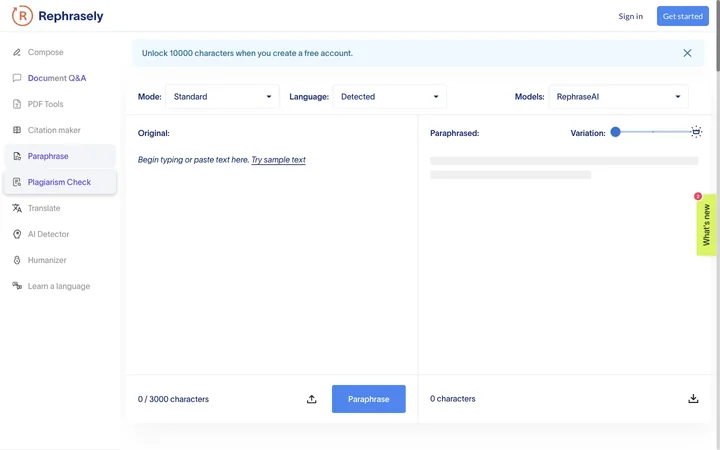Open Compose in the sidebar
This screenshot has width=720, height=450.
(60, 52)
